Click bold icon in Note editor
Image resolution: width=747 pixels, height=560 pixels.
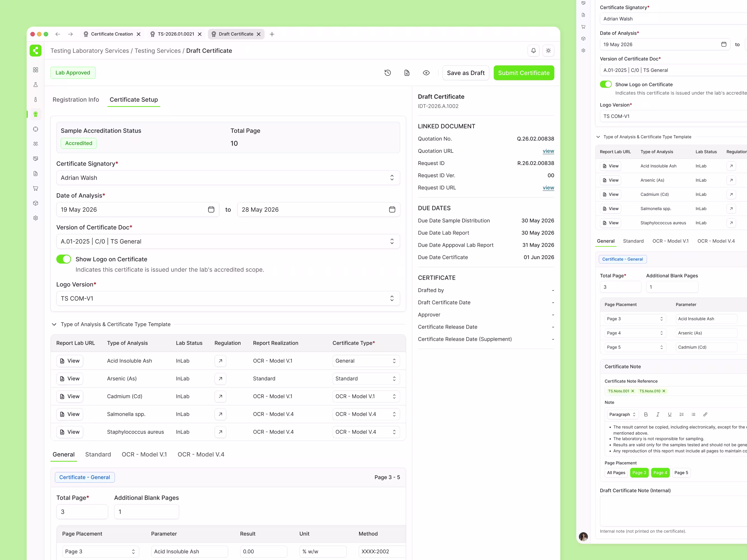[646, 414]
